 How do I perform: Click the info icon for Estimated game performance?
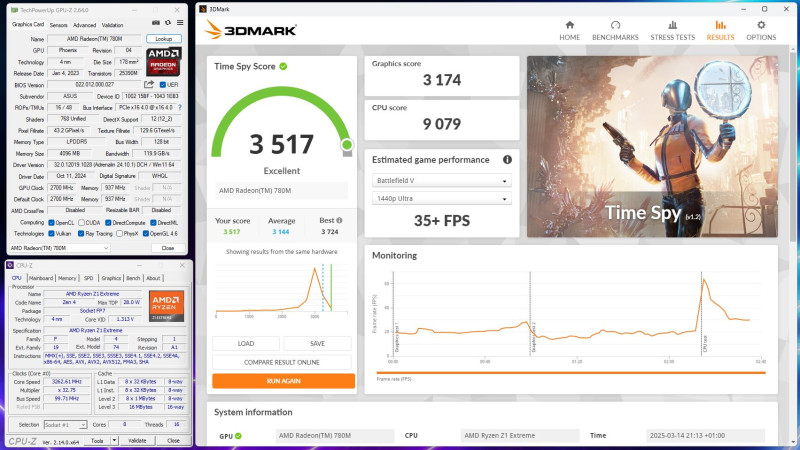pyautogui.click(x=507, y=160)
